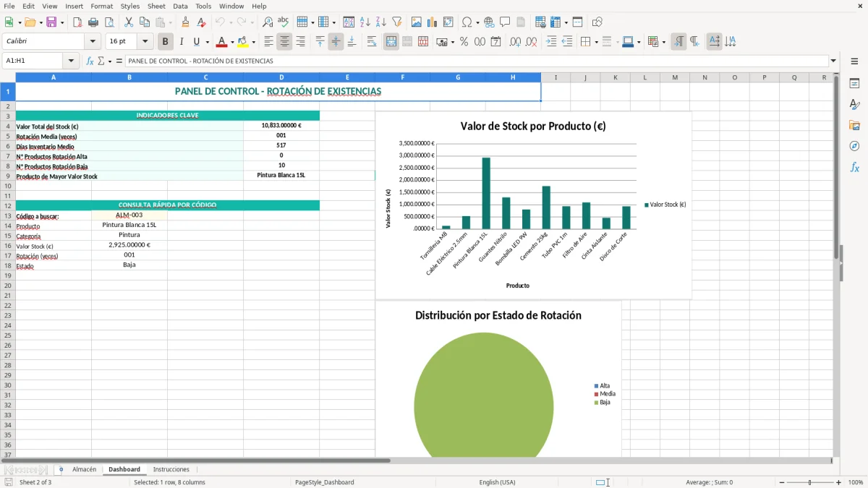Image resolution: width=868 pixels, height=488 pixels.
Task: Toggle center horizontally alignment
Action: pyautogui.click(x=284, y=42)
